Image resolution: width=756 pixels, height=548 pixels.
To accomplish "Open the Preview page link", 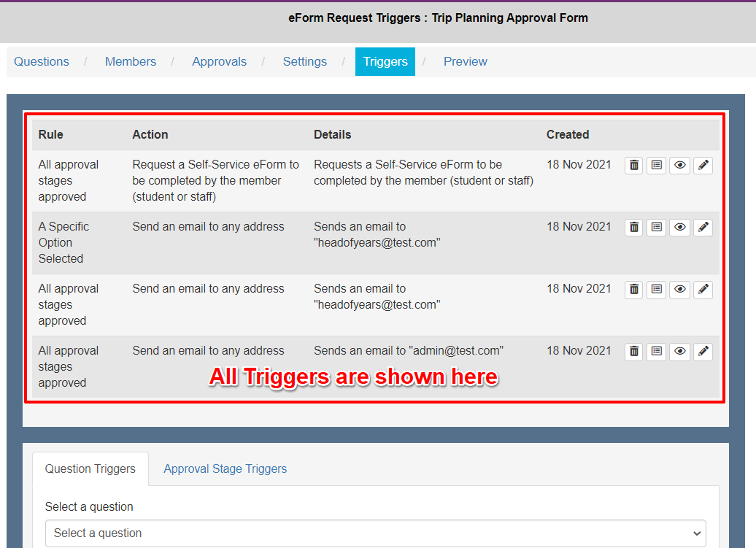I will tap(465, 62).
